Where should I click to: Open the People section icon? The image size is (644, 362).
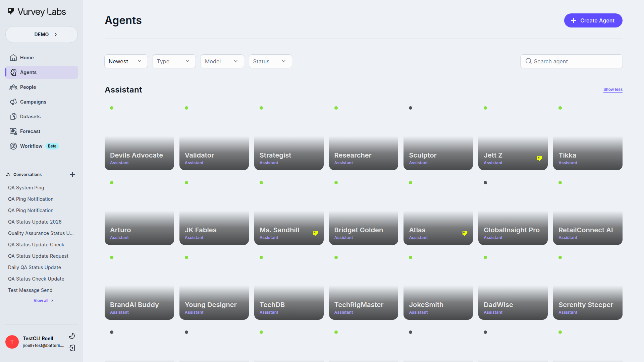click(x=13, y=87)
